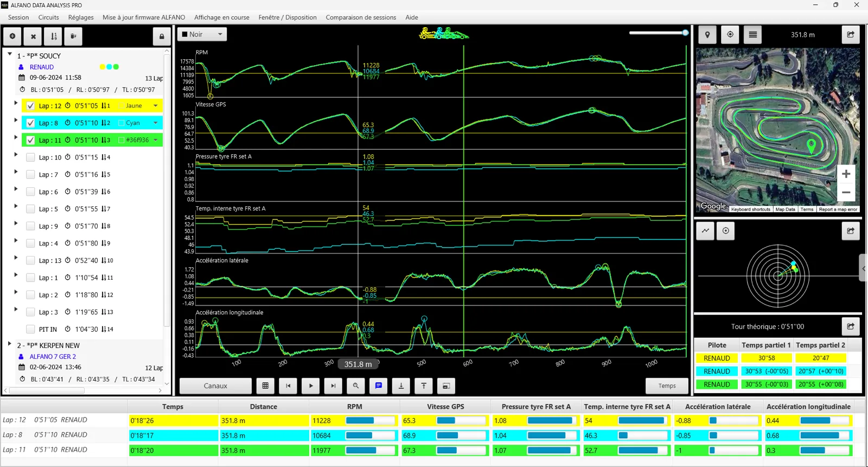This screenshot has width=868, height=467.
Task: Expand the 2 - *P* KERPEN NEW session
Action: click(x=10, y=344)
